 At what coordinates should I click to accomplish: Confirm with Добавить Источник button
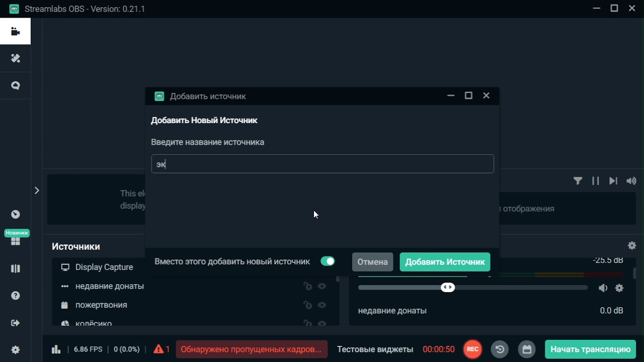(445, 262)
